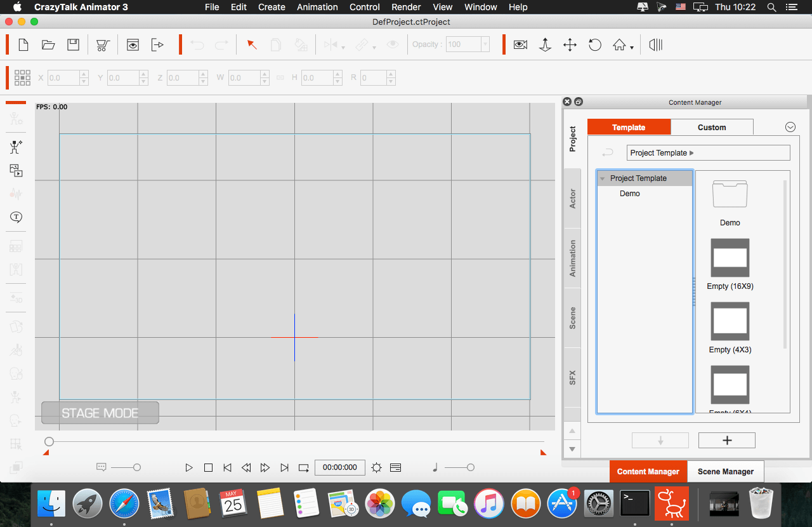This screenshot has width=812, height=527.
Task: Play the animation
Action: pos(189,468)
